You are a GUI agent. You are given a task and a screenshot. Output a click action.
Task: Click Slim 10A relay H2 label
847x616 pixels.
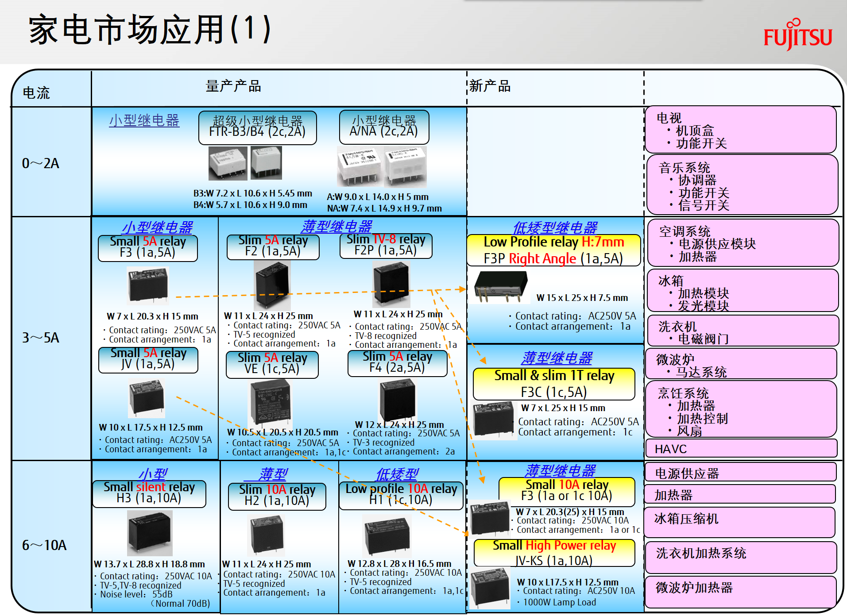point(277,497)
